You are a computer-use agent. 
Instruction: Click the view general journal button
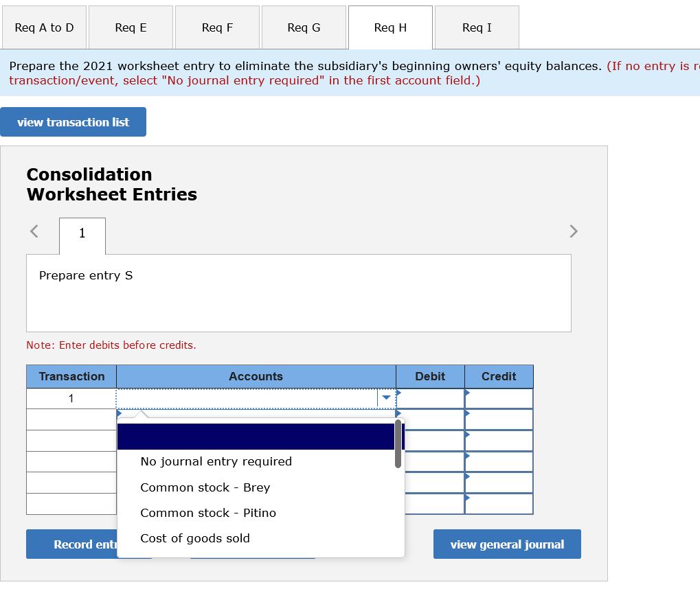pyautogui.click(x=507, y=544)
